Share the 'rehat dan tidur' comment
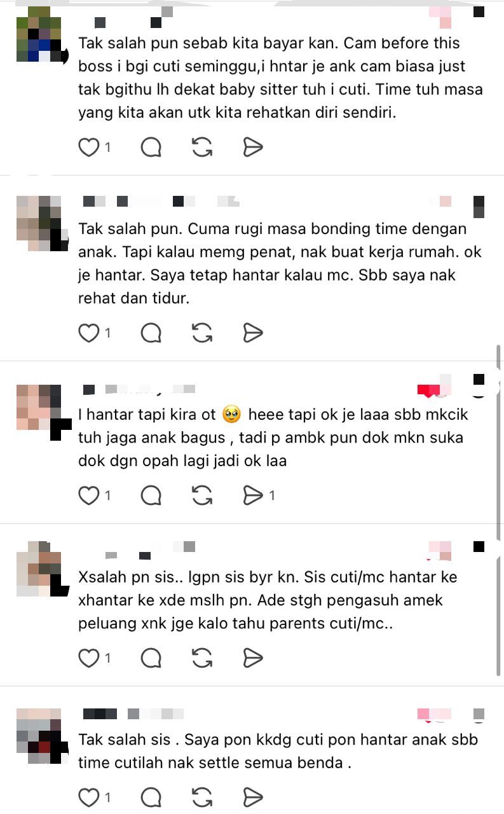This screenshot has width=504, height=814. (x=253, y=333)
